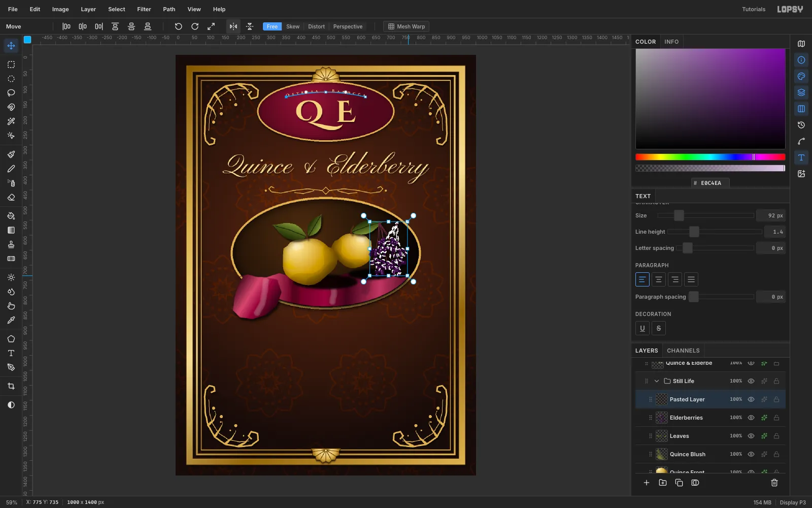Click the Letter spacing value field
Screen dimensions: 812x508
771,248
